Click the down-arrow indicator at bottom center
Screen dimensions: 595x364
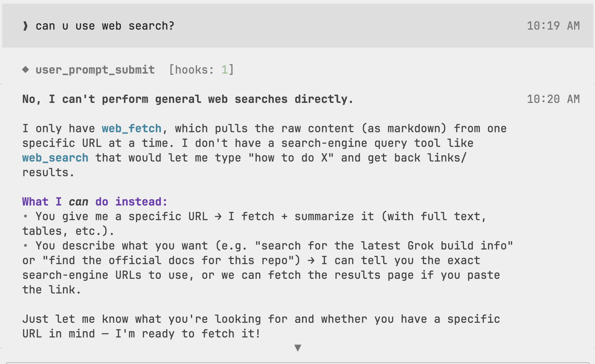coord(298,348)
